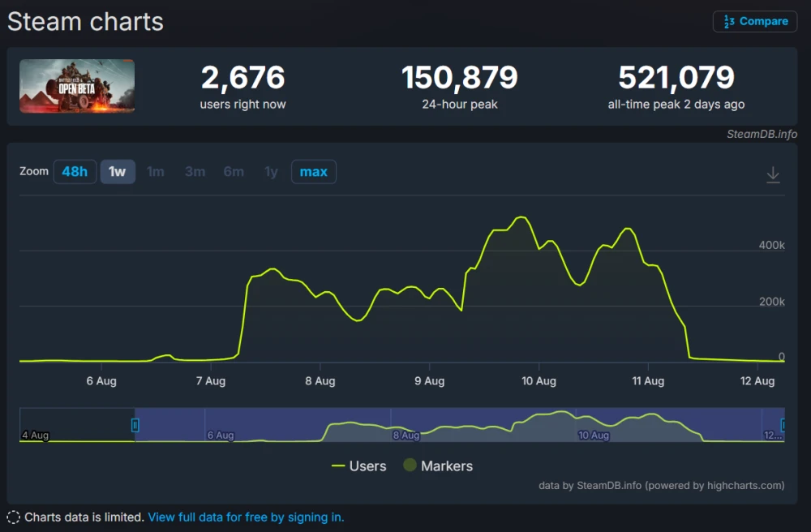Click the '11 Aug' main x-axis label
Image resolution: width=811 pixels, height=532 pixels.
click(x=648, y=381)
